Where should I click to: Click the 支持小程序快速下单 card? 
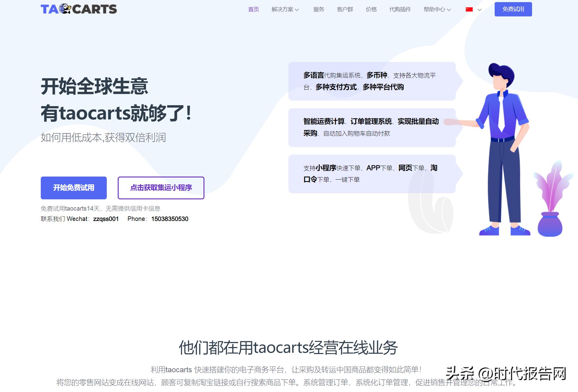[x=371, y=174]
